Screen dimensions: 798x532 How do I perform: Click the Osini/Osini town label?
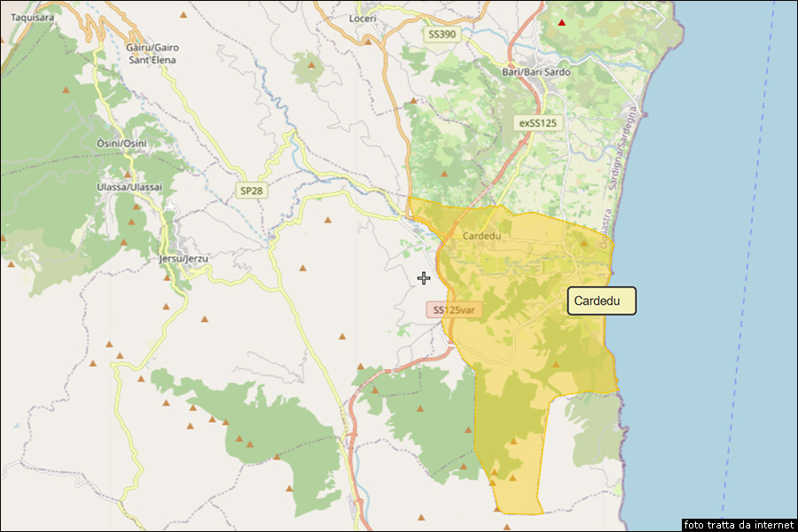tap(121, 144)
